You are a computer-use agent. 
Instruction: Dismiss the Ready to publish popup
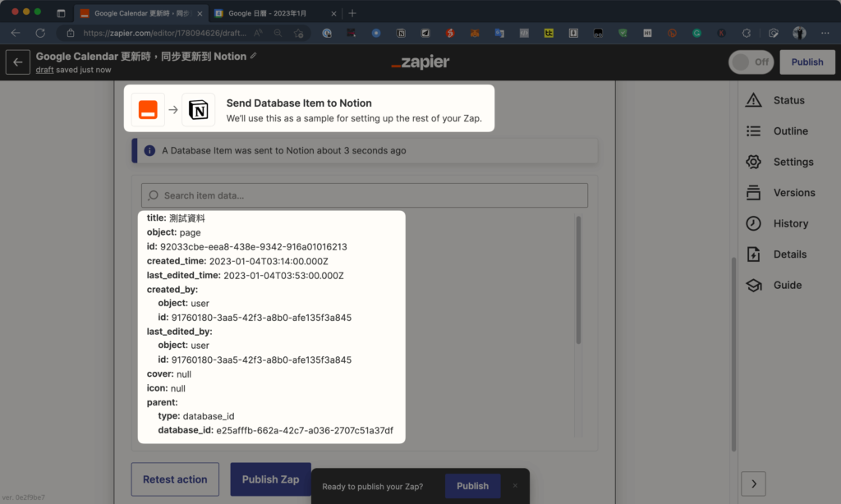click(515, 486)
